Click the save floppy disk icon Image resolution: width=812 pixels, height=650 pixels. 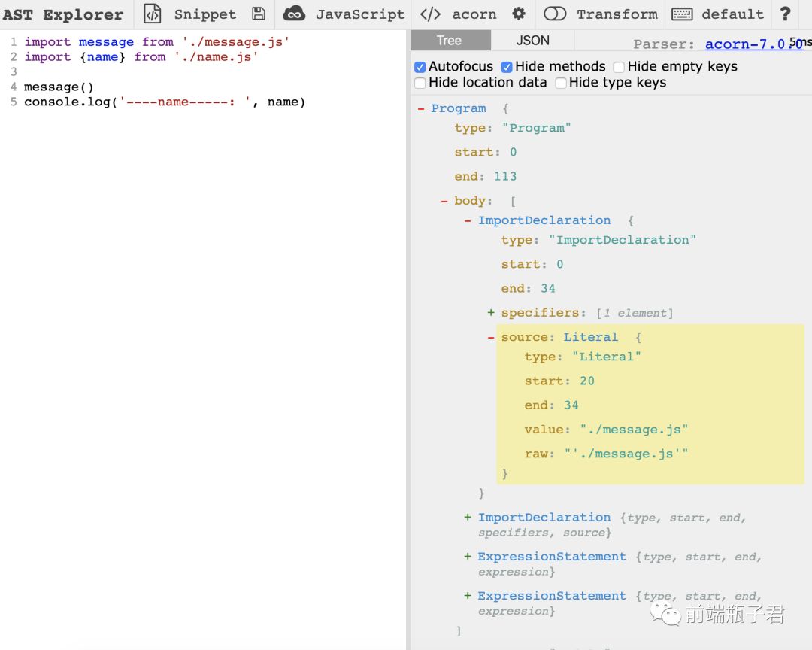[259, 14]
